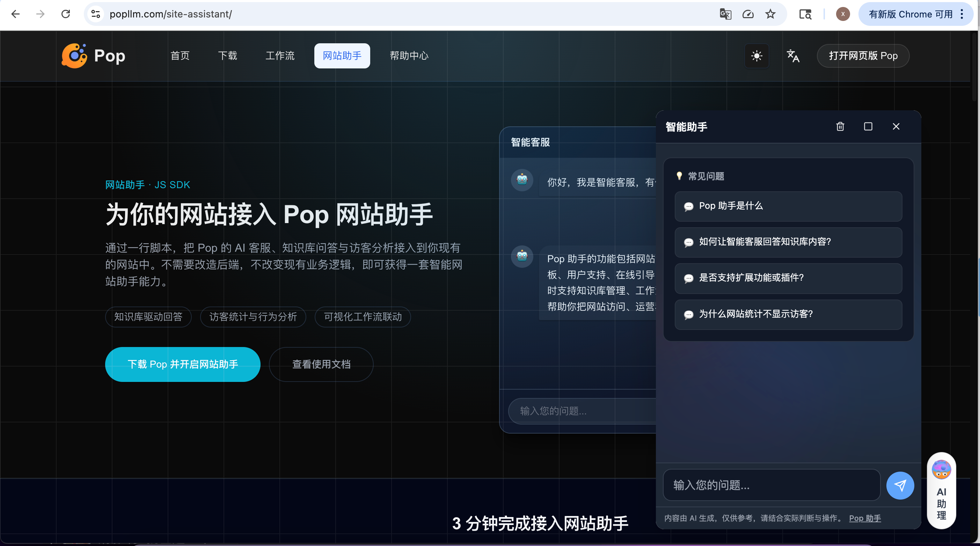Bookmark this page with star icon

(770, 14)
